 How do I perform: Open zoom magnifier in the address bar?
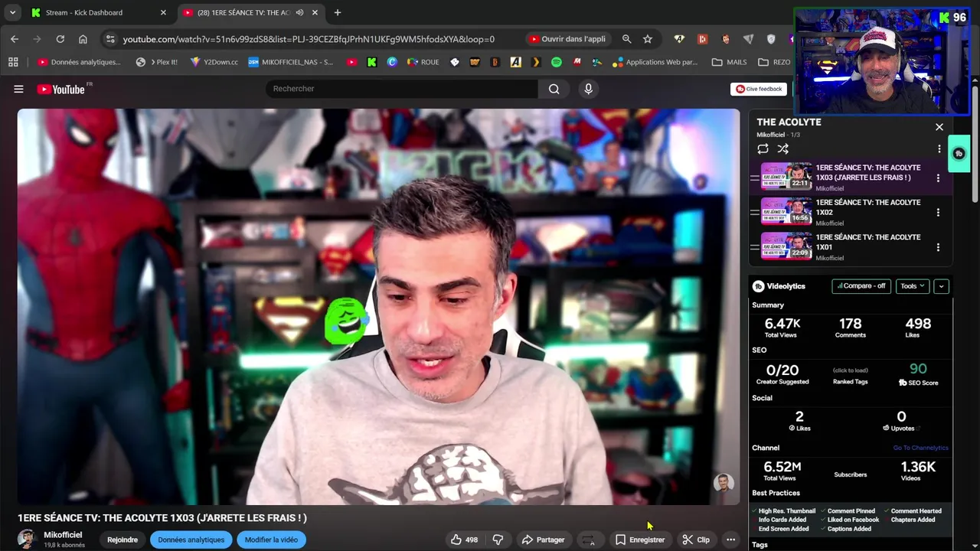[626, 39]
